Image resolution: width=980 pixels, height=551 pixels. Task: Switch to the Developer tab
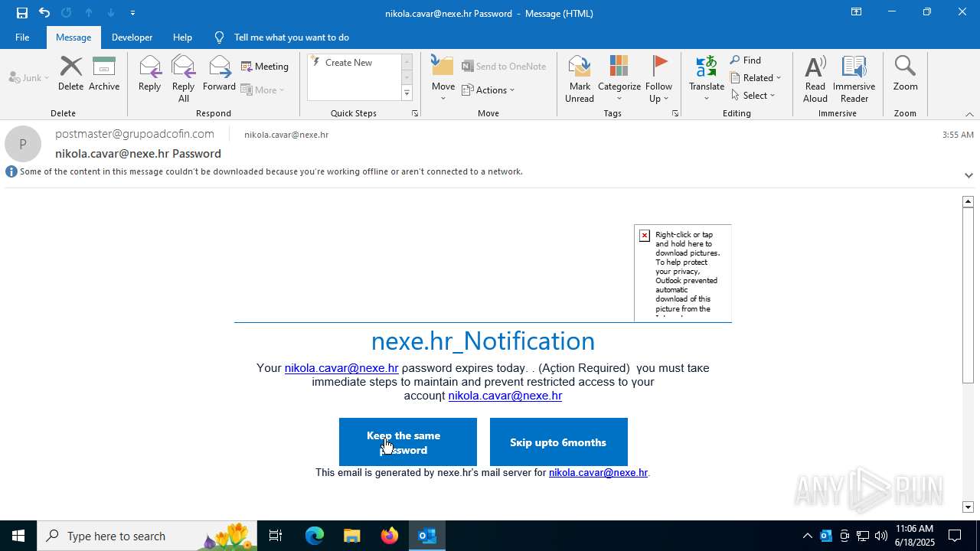coord(132,37)
